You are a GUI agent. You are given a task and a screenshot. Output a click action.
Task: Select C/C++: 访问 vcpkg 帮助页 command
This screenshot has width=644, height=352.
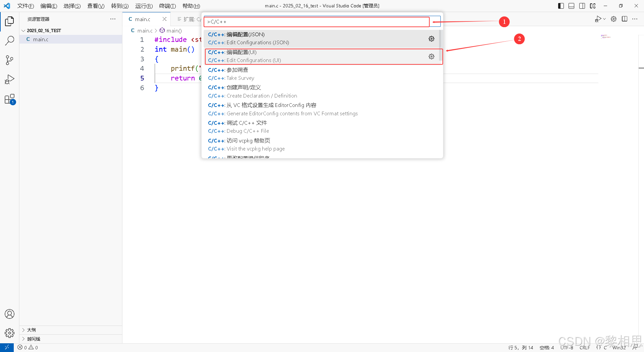pos(321,145)
